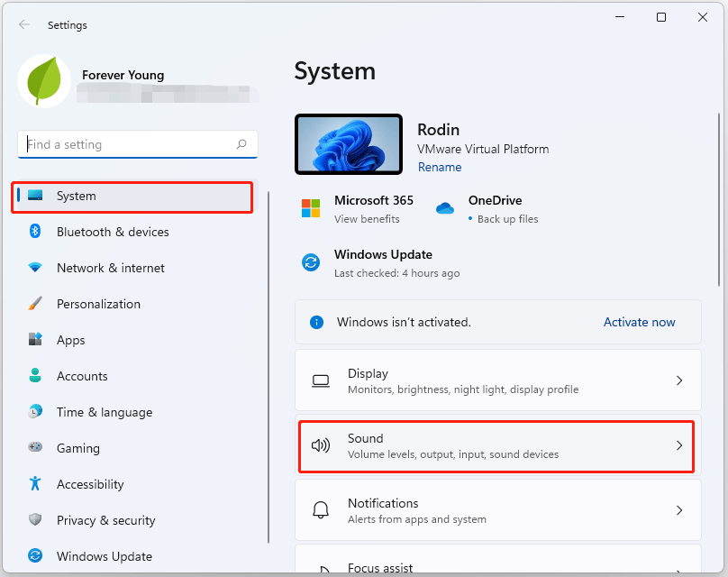This screenshot has width=728, height=577.
Task: Click the Accessibility figure icon
Action: pyautogui.click(x=35, y=484)
